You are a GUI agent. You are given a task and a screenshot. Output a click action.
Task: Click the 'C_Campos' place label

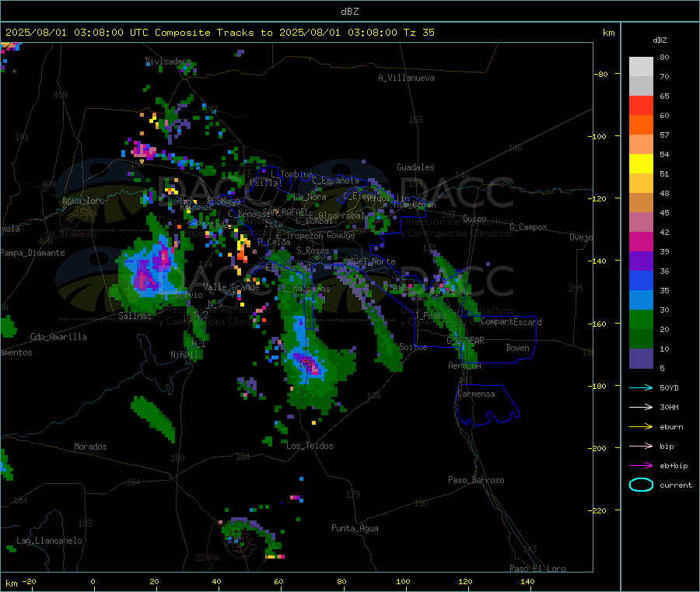[528, 227]
